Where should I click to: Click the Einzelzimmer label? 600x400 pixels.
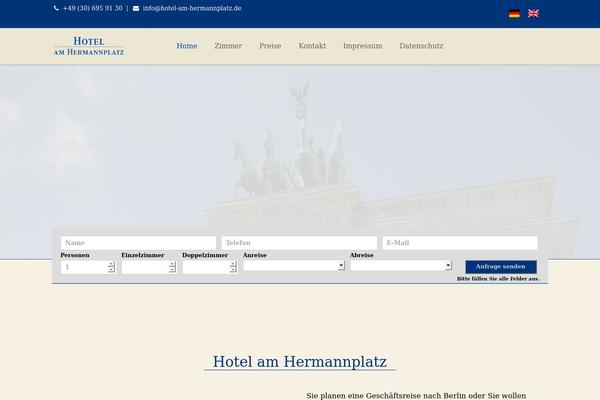point(143,255)
